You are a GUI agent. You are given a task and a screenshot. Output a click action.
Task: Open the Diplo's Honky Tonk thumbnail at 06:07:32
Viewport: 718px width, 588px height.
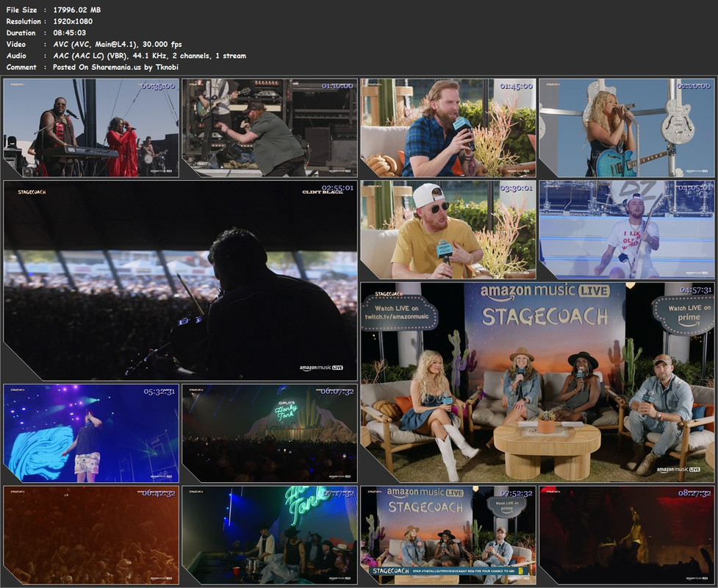pyautogui.click(x=270, y=433)
